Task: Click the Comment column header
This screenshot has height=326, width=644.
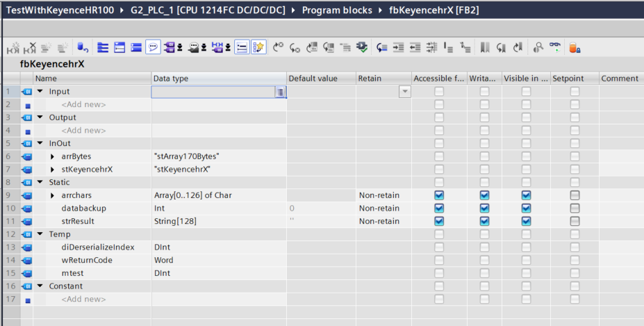Action: click(x=621, y=79)
